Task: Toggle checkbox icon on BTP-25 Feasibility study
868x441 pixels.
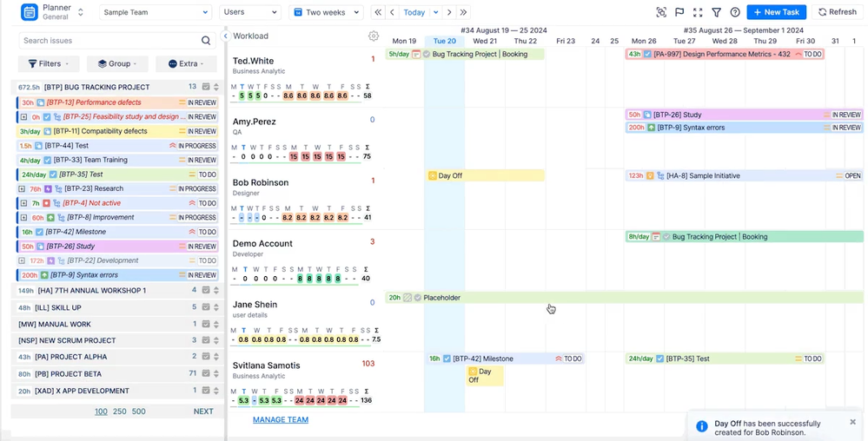Action: point(47,116)
